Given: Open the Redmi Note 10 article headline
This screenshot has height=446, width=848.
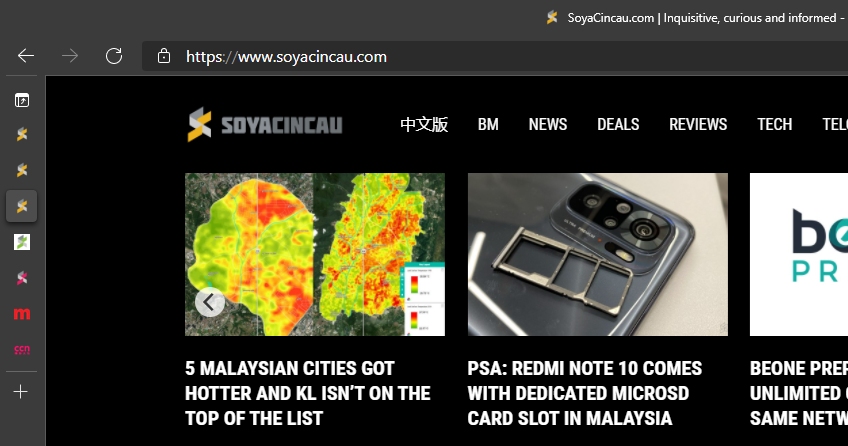Looking at the screenshot, I should [x=585, y=393].
